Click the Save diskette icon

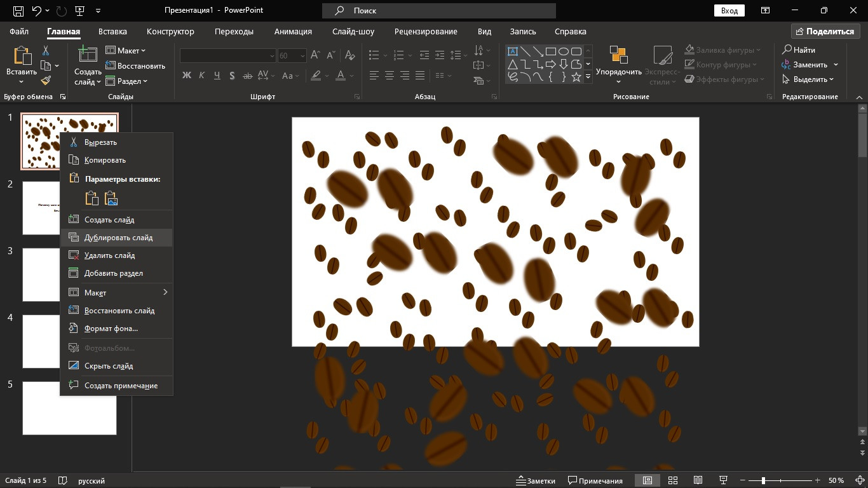18,11
